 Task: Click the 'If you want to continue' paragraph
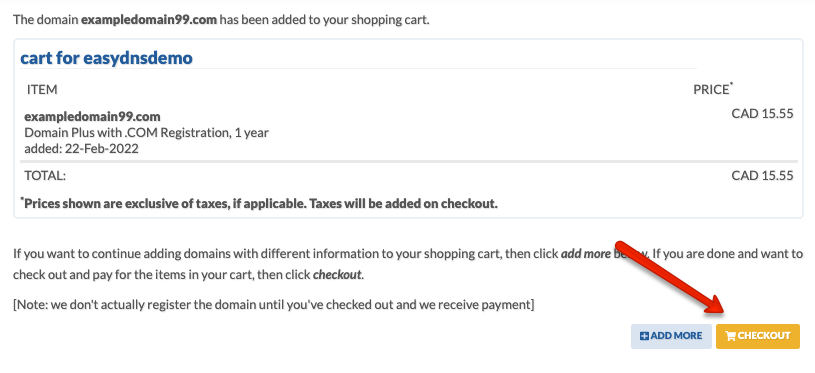pos(408,264)
